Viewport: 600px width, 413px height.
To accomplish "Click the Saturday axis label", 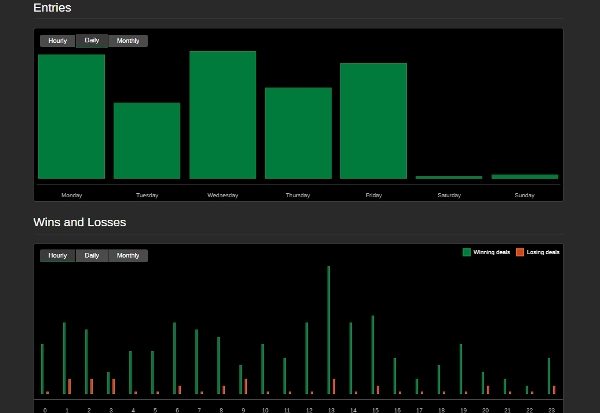I will click(x=449, y=195).
